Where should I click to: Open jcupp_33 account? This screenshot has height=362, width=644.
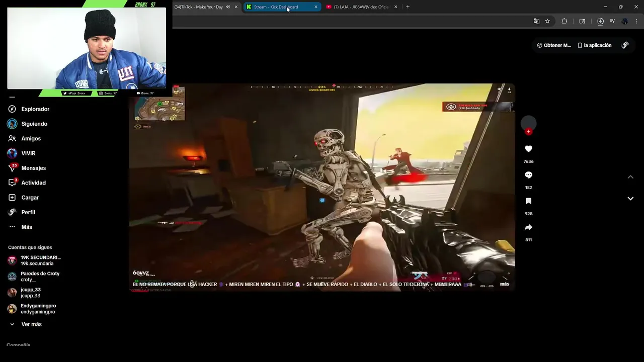click(x=24, y=293)
